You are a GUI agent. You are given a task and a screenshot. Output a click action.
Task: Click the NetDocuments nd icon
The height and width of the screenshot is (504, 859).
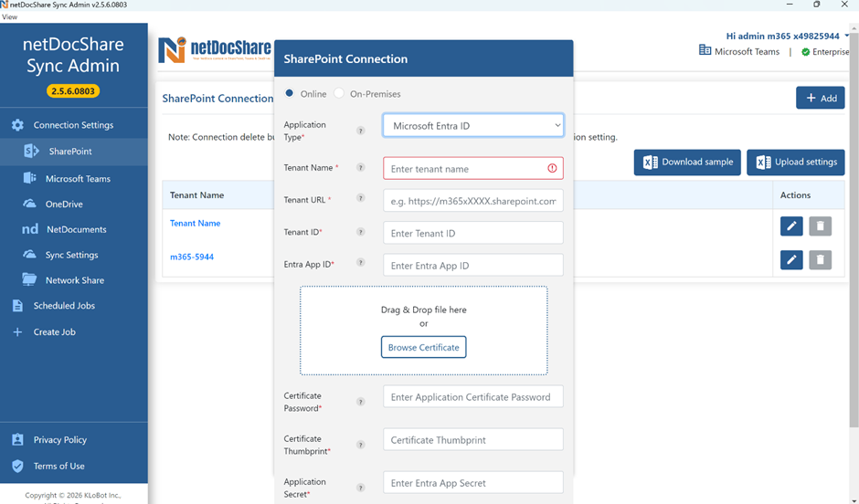click(30, 229)
